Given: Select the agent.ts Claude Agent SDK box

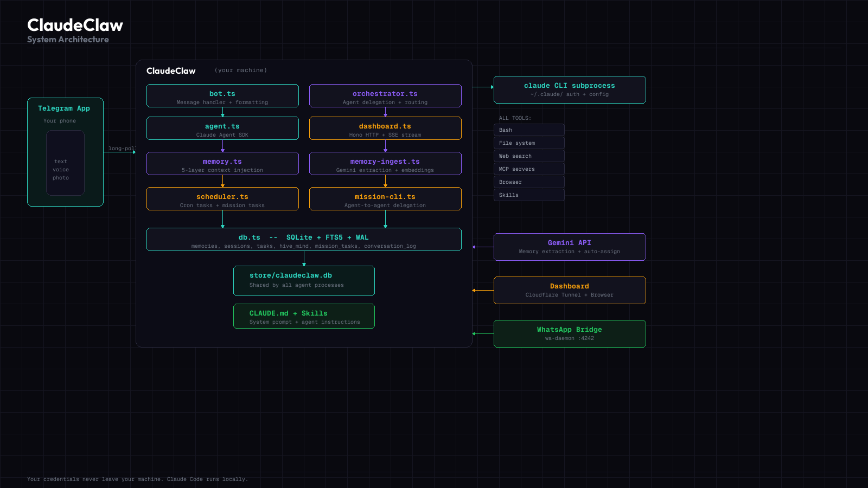Looking at the screenshot, I should pyautogui.click(x=222, y=129).
